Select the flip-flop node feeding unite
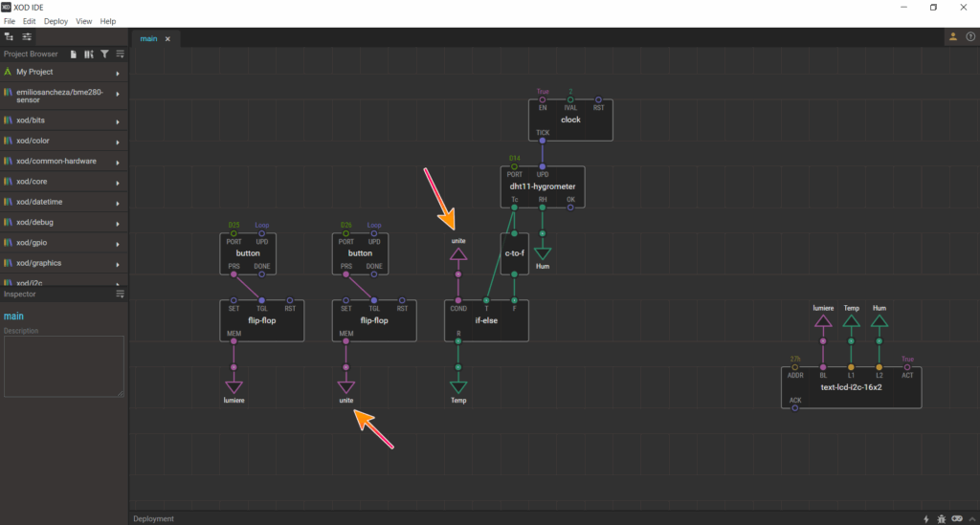The height and width of the screenshot is (525, 980). coord(374,321)
